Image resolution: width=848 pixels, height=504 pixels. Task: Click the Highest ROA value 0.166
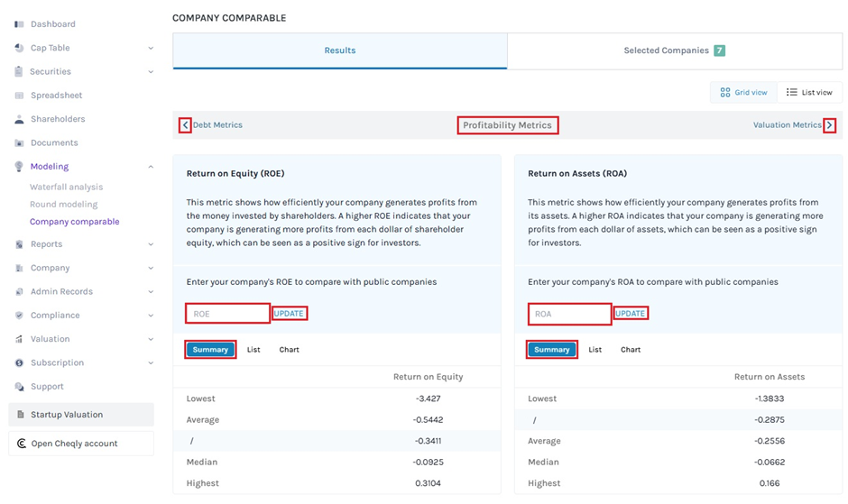(769, 483)
